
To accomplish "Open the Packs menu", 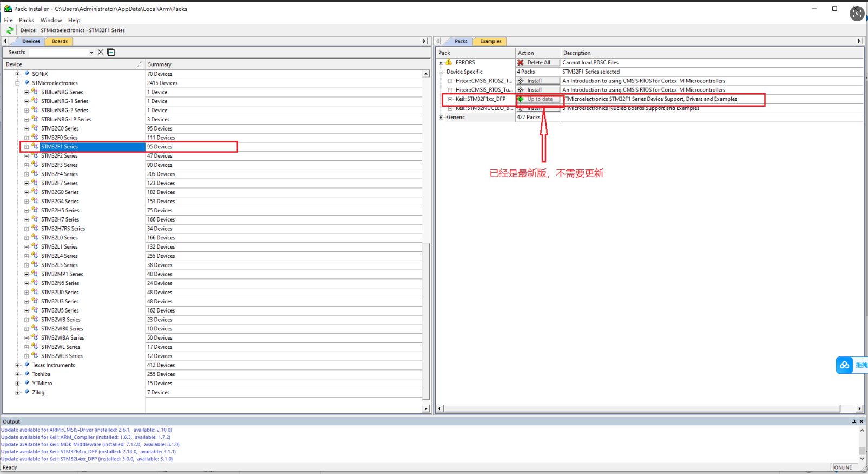I will coord(27,20).
